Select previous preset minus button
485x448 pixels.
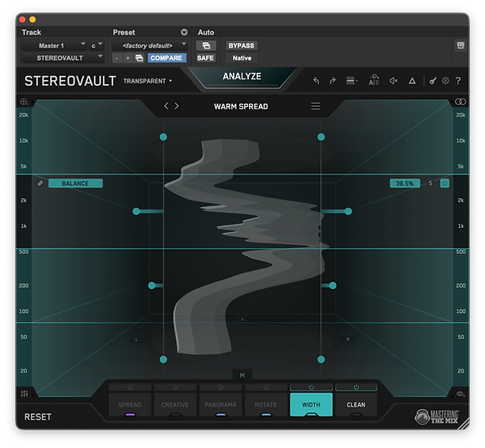[x=116, y=58]
